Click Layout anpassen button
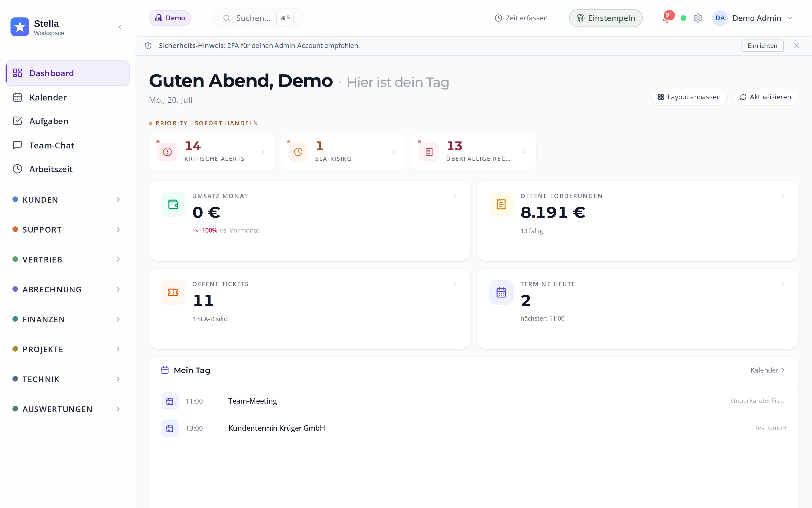 pos(689,97)
